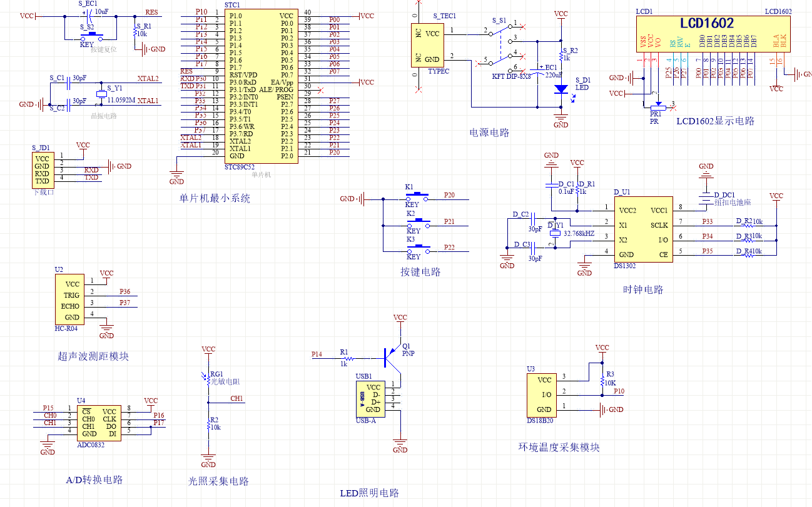The image size is (812, 507).
Task: Click the D_R2 10k pull-up resistor
Action: [749, 225]
